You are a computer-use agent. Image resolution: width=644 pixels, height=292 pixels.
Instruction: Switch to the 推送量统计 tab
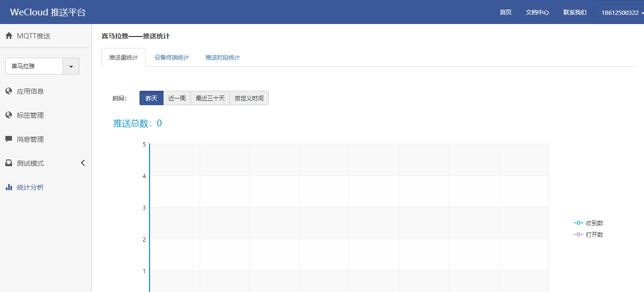pyautogui.click(x=124, y=58)
